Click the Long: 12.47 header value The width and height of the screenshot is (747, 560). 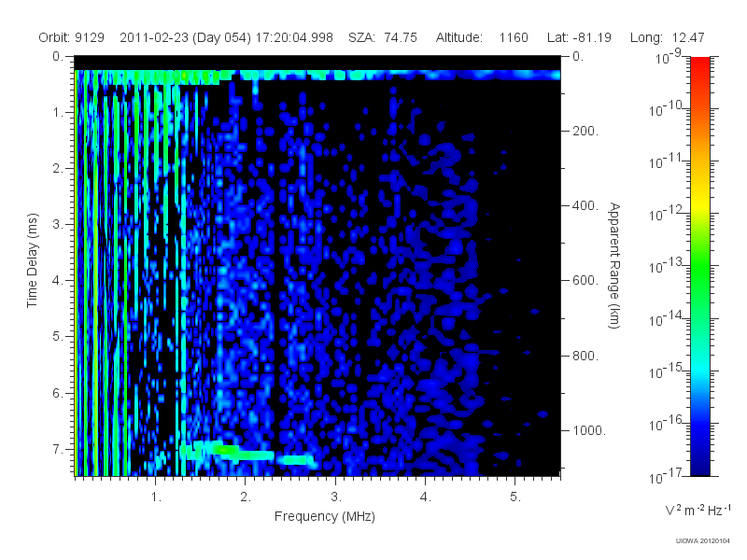point(667,37)
